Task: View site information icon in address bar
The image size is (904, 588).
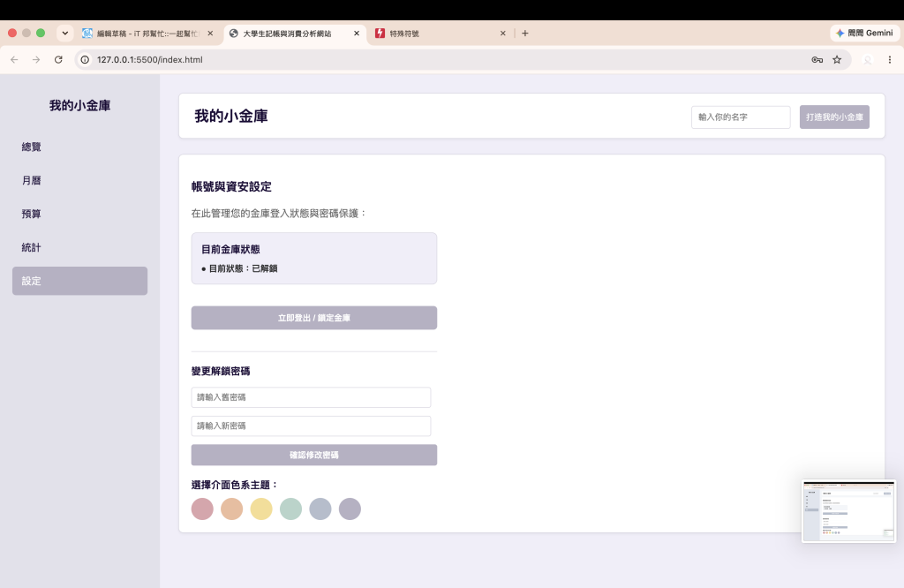Action: [85, 59]
